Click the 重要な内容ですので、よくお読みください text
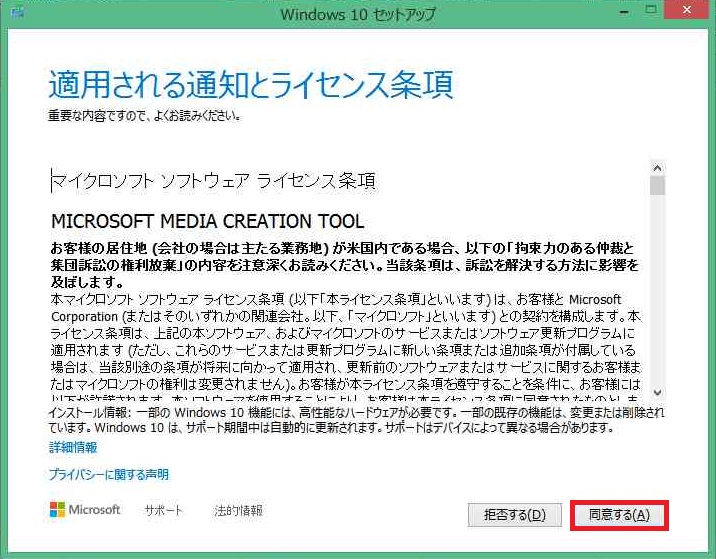The width and height of the screenshot is (716, 559). (144, 116)
